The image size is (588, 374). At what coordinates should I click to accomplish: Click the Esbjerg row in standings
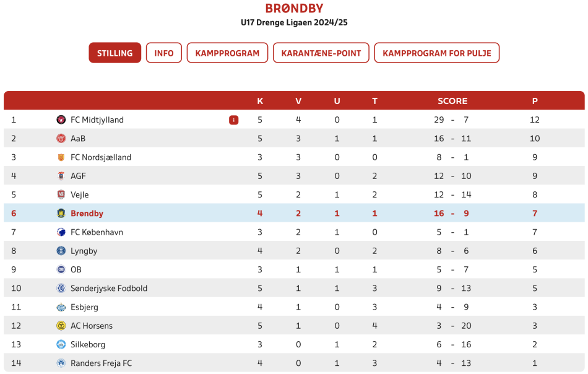coord(294,307)
